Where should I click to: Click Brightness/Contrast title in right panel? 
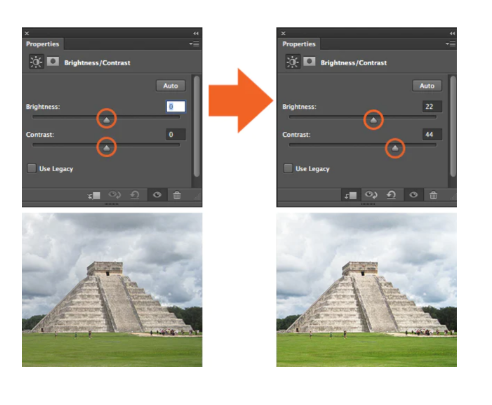[354, 63]
